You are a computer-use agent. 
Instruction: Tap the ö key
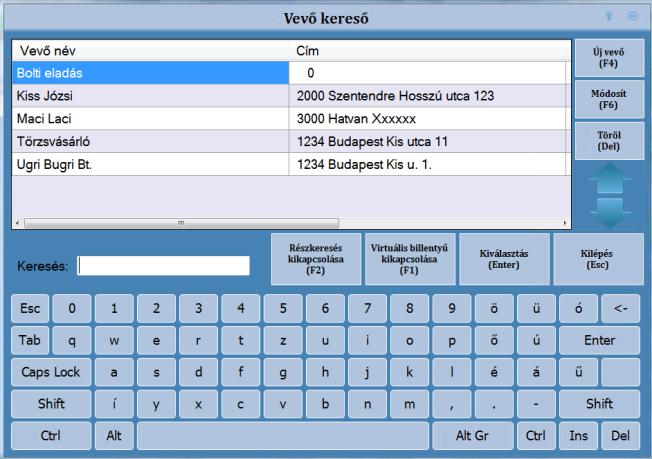(x=494, y=308)
